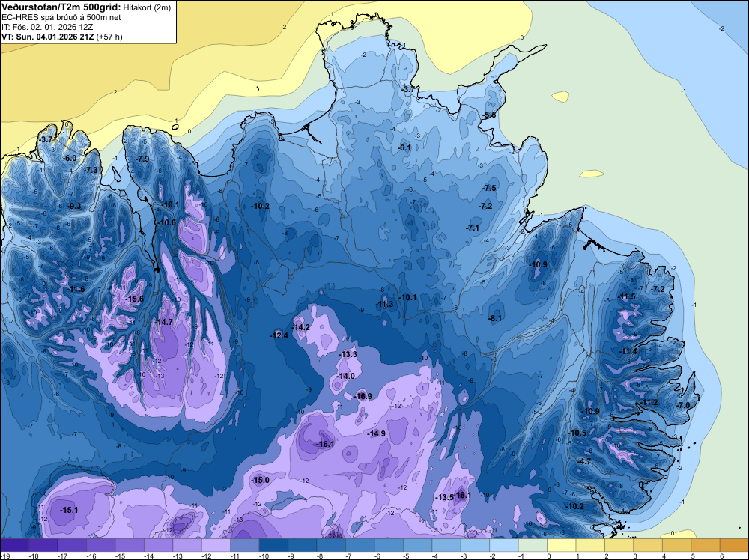Select the -18.1 temperature label
Image resolution: width=749 pixels, height=560 pixels.
point(462,496)
